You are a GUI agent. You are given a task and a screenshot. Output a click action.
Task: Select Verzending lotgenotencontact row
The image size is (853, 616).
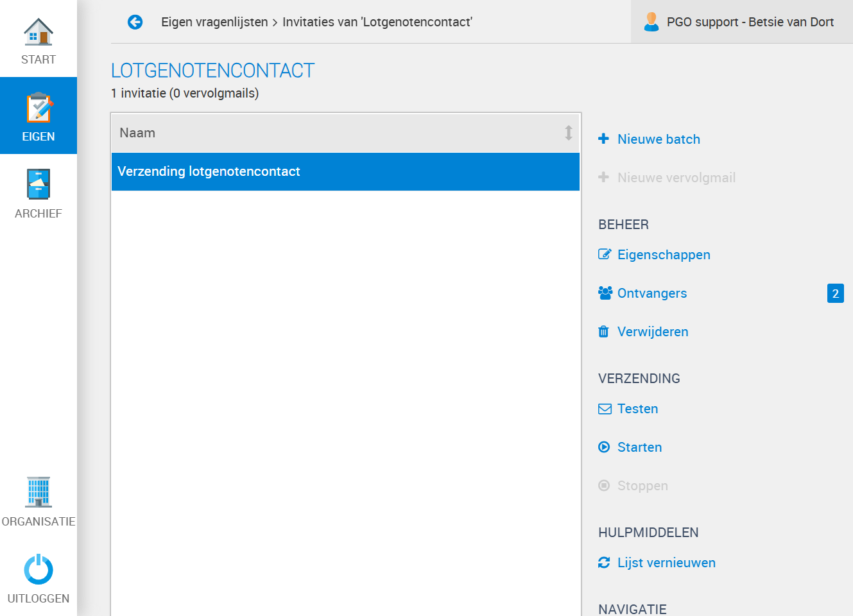click(x=345, y=171)
